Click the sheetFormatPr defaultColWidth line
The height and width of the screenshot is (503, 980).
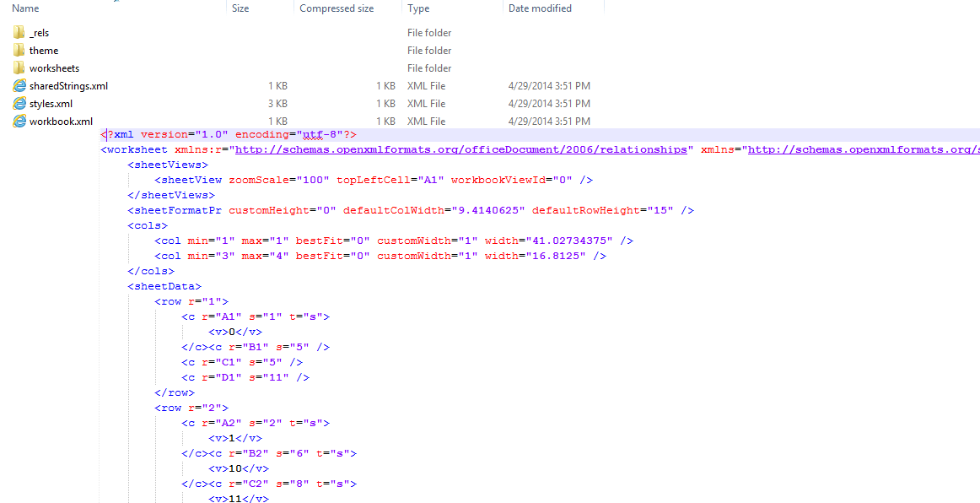(411, 210)
